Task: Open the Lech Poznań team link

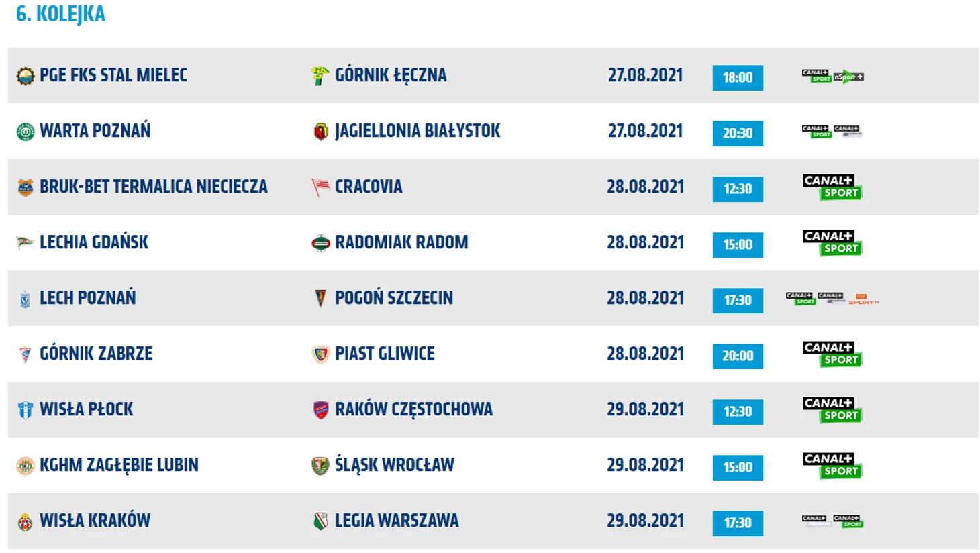Action: pyautogui.click(x=87, y=298)
